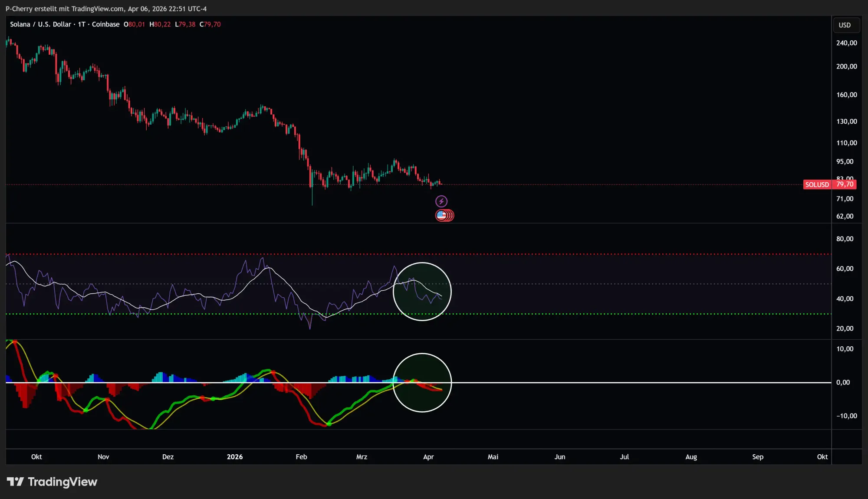Viewport: 868px width, 499px height.
Task: Click the Feb label on time axis
Action: [301, 456]
